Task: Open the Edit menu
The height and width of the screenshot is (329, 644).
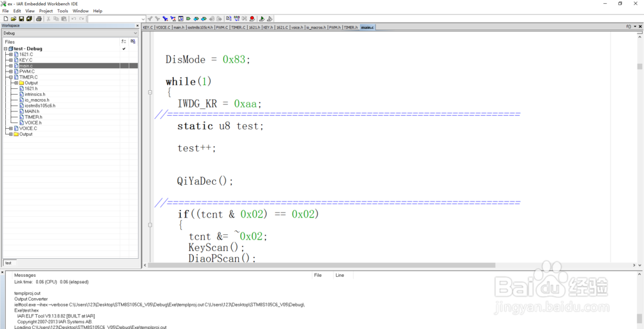Action: [17, 11]
